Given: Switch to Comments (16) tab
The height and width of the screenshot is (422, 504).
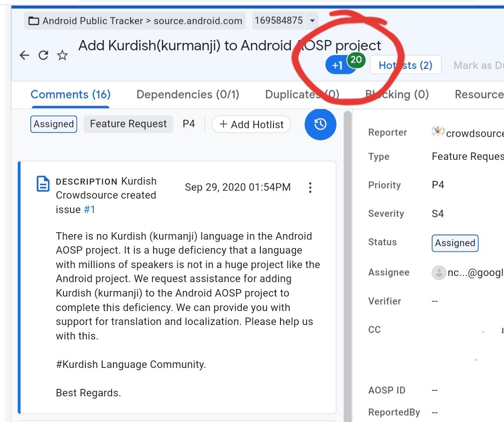Looking at the screenshot, I should pos(70,94).
